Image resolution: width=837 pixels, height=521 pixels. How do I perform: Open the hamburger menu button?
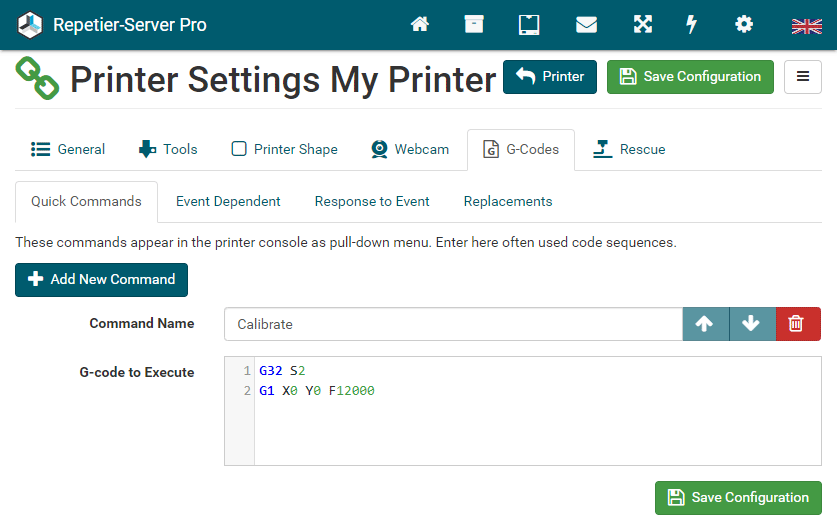803,77
